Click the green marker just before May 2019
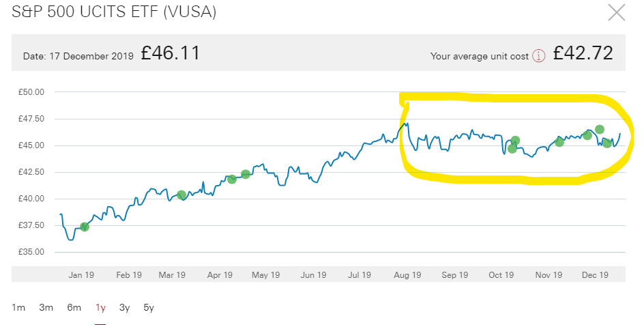 pos(246,174)
